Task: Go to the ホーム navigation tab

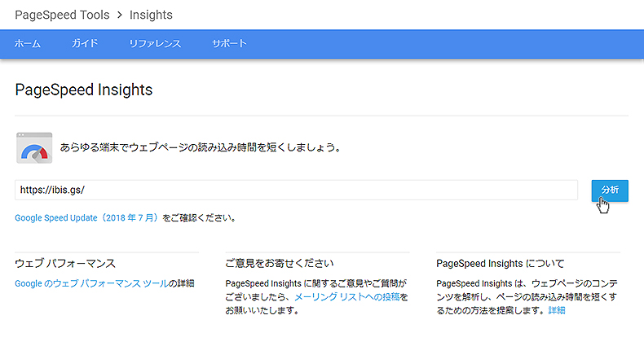Action: (x=28, y=43)
